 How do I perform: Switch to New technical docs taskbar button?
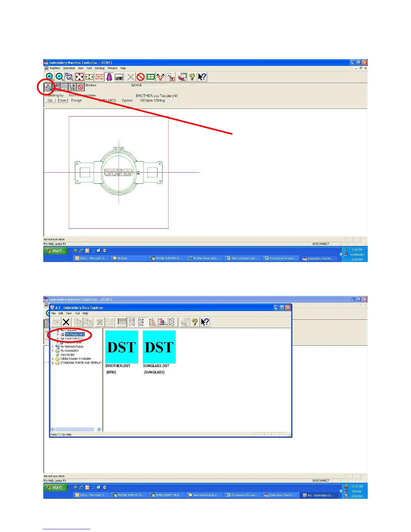205,495
